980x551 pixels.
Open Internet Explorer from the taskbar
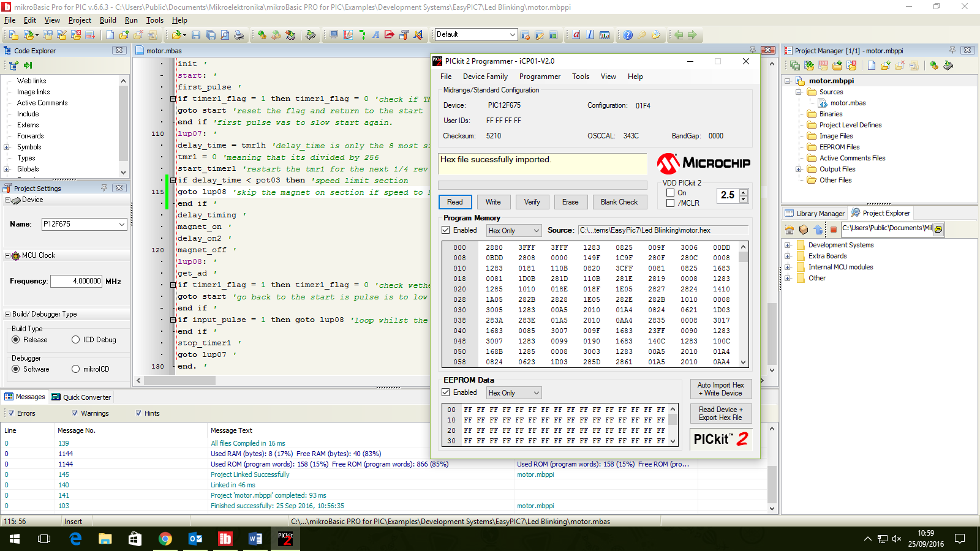[75, 539]
